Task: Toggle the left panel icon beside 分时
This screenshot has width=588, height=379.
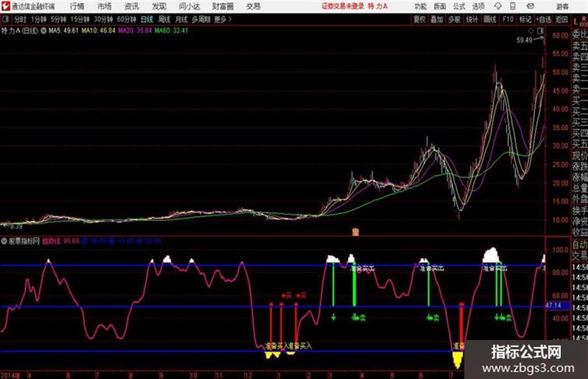Action: pyautogui.click(x=5, y=19)
